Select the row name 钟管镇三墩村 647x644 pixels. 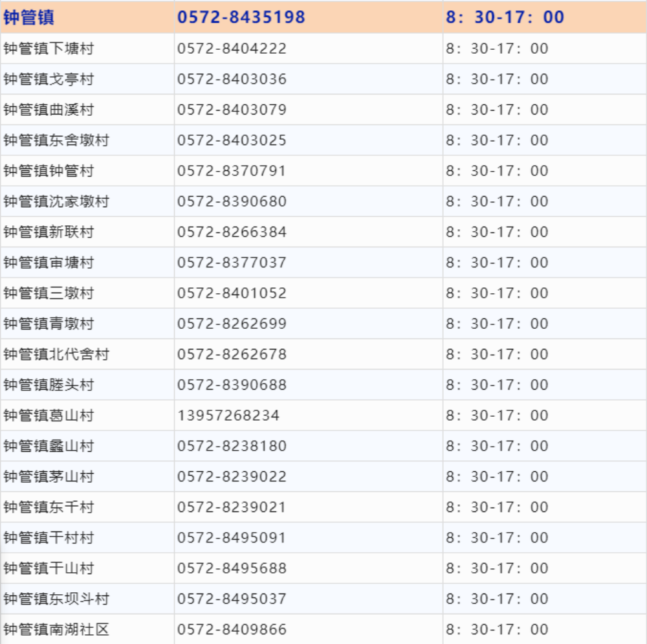pyautogui.click(x=49, y=293)
